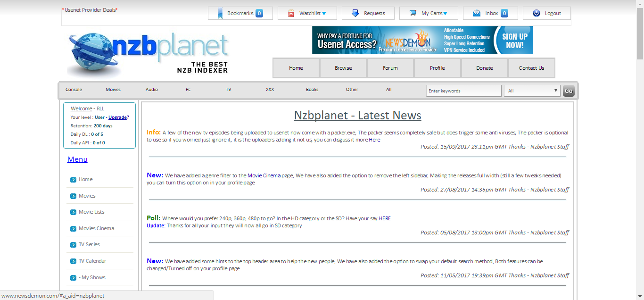Click the Requests download arrow icon

tap(355, 13)
